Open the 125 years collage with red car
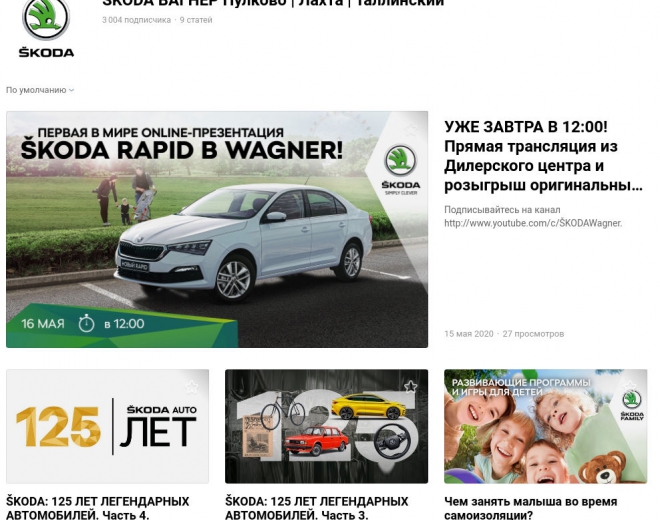 [326, 427]
